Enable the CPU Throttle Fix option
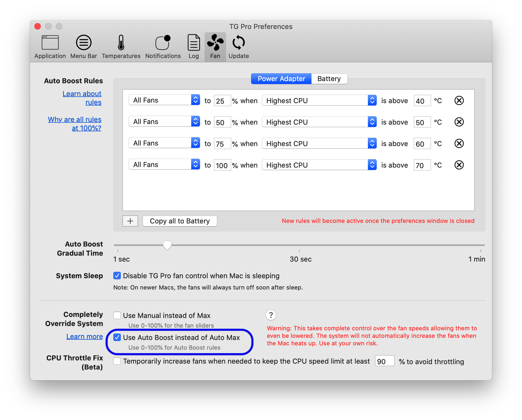The image size is (522, 420). point(117,361)
